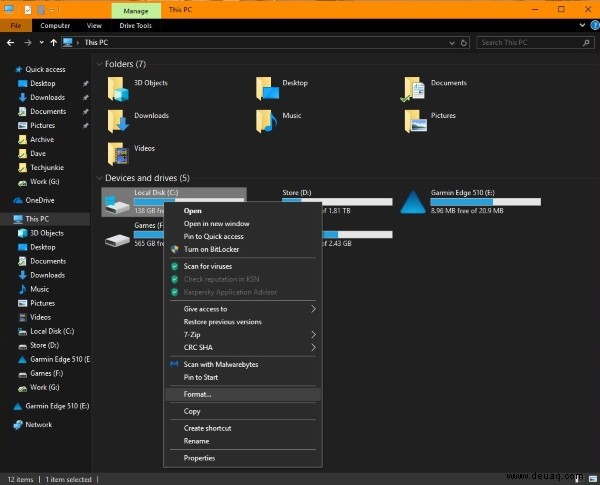Click the Search This PC field
The width and height of the screenshot is (600, 485).
(535, 42)
